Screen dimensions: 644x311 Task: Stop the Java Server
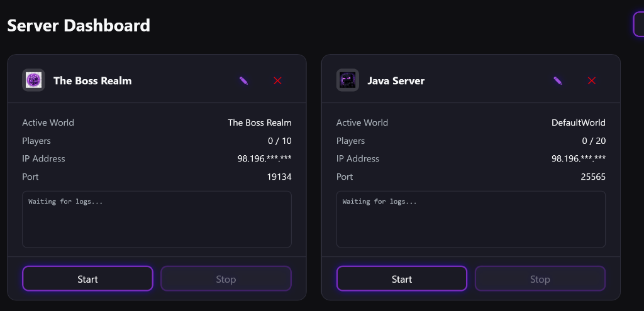[540, 279]
